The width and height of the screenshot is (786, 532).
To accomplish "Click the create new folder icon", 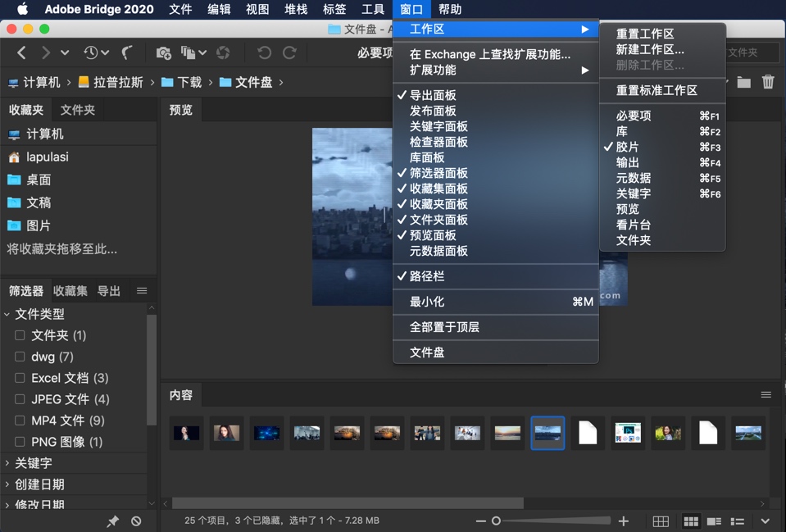I will [743, 82].
